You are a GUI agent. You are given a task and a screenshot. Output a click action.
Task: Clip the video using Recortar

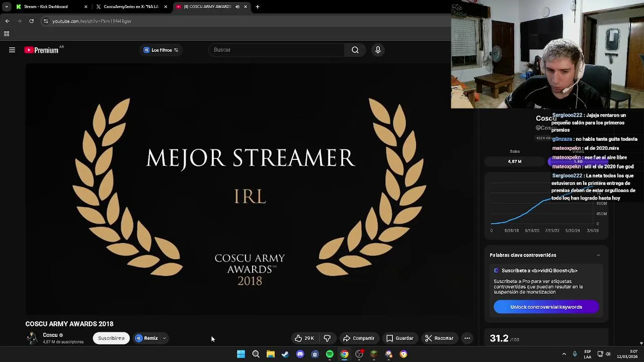click(439, 338)
